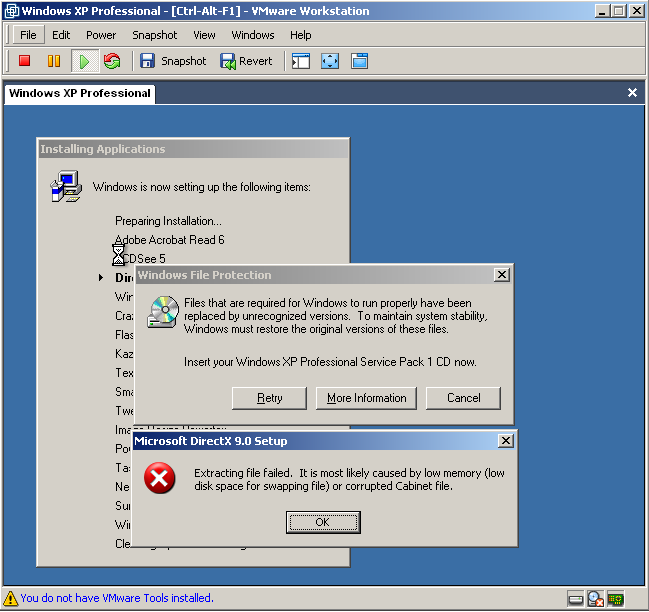Open the Help menu
Viewport: 649px width, 612px height.
coord(300,35)
